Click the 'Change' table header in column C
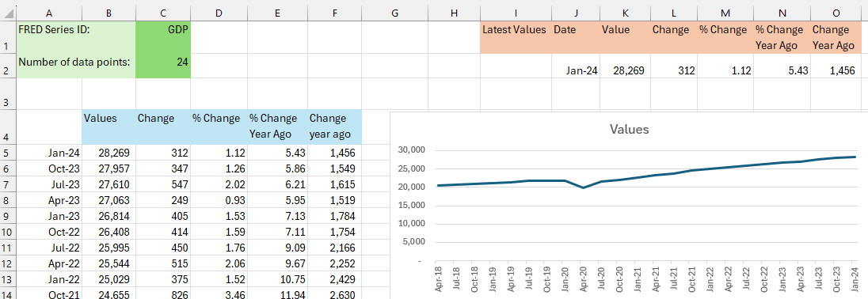This screenshot has width=868, height=299. 163,127
